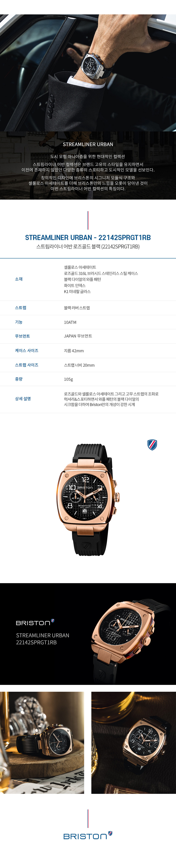
Task: Click the tricolor vertical divider above the footer logo
Action: (x=88, y=818)
